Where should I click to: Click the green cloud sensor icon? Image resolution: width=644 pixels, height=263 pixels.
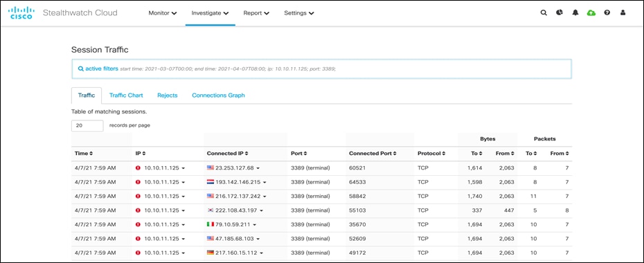pos(591,12)
